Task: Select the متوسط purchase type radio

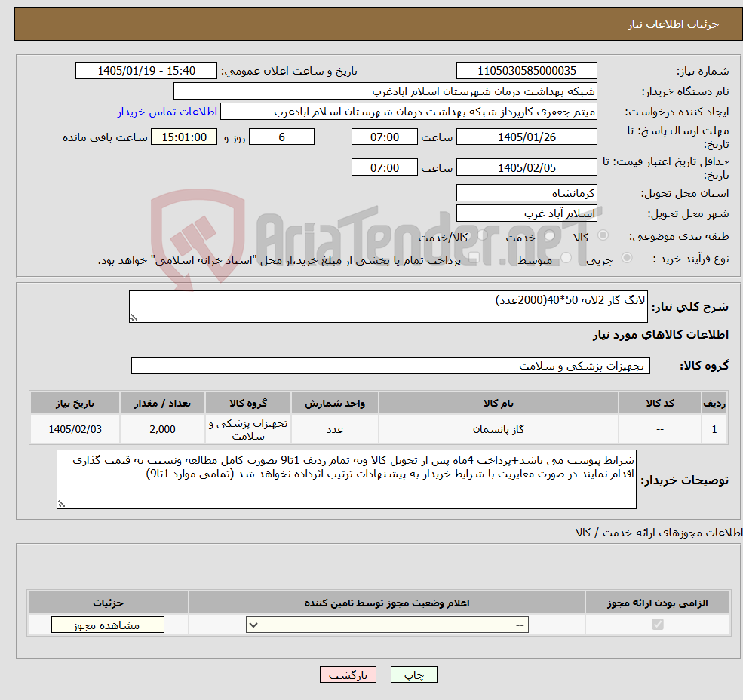Action: point(566,257)
